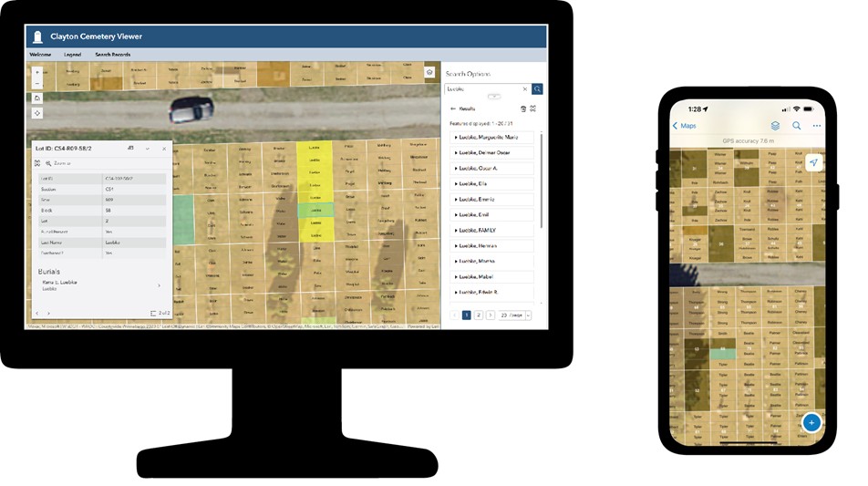
Task: Collapse the Lot ID popup panel
Action: pos(148,149)
